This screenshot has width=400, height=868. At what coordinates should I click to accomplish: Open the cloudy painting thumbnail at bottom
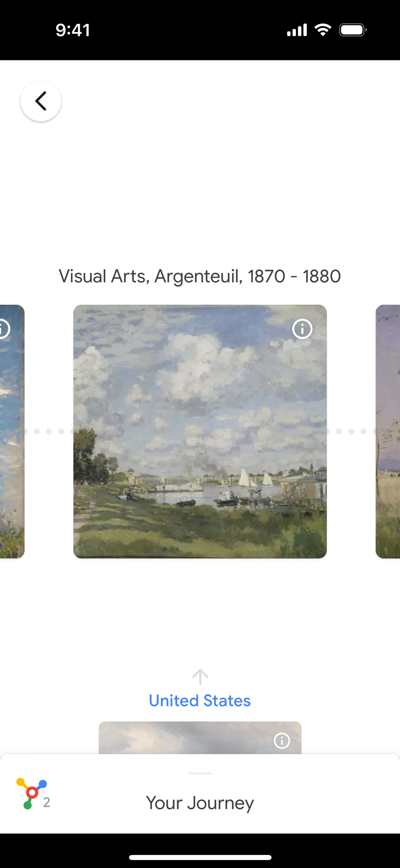click(x=200, y=738)
